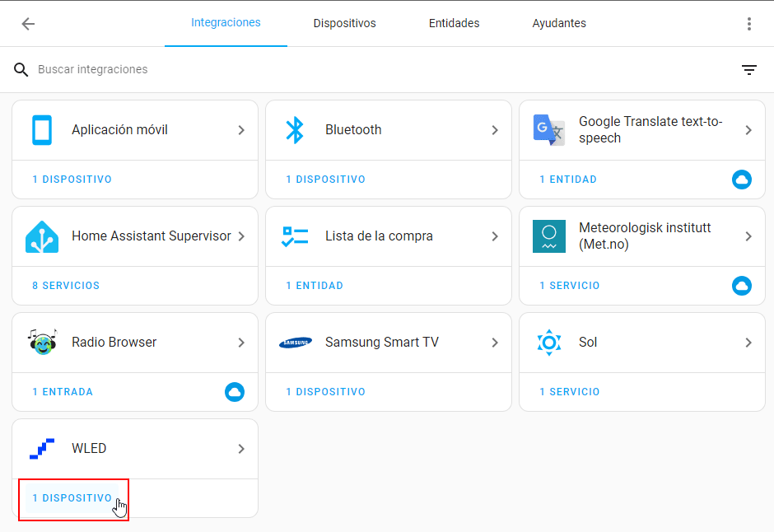Open the three-dot overflow menu

click(x=748, y=24)
